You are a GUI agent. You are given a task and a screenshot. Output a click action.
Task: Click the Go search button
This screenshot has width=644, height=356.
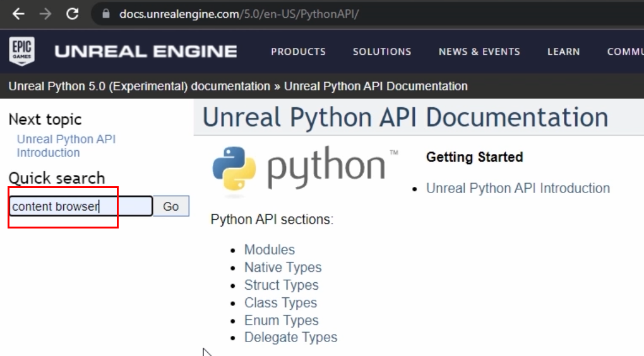pyautogui.click(x=171, y=206)
